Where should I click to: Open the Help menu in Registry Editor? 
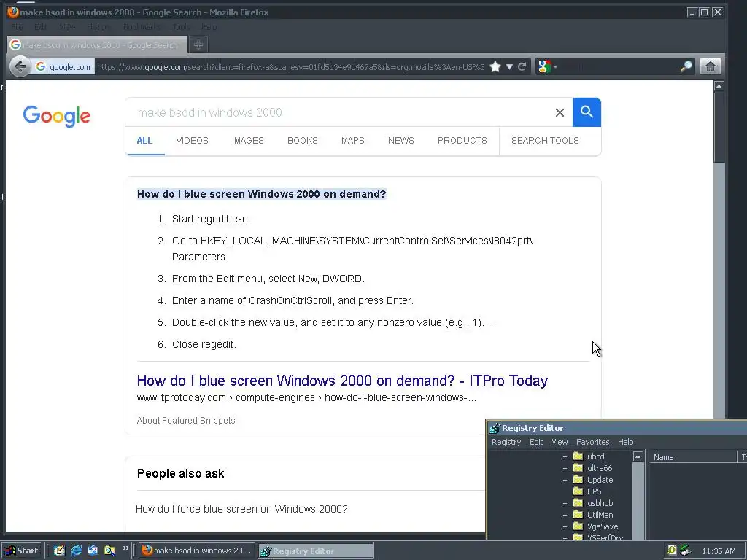click(x=625, y=442)
